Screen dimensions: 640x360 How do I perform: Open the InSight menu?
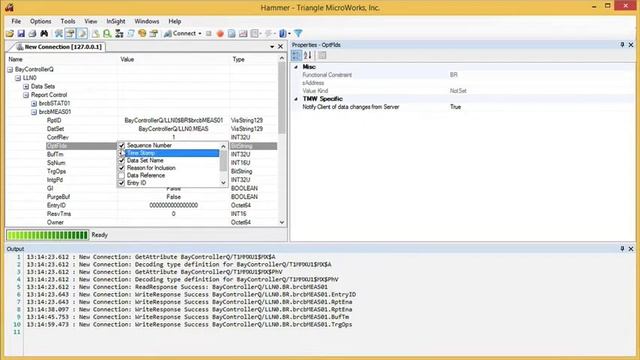pos(116,21)
